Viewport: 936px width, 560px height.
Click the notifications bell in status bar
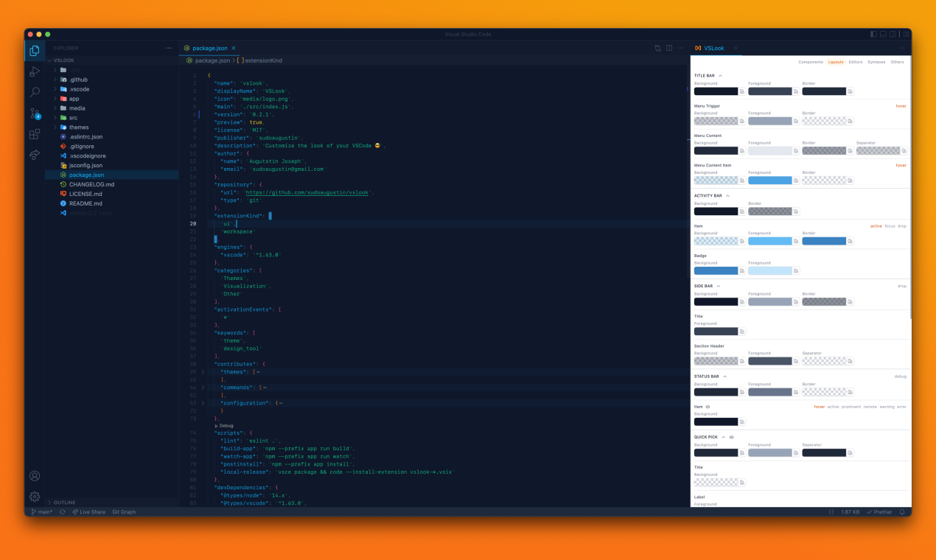902,511
